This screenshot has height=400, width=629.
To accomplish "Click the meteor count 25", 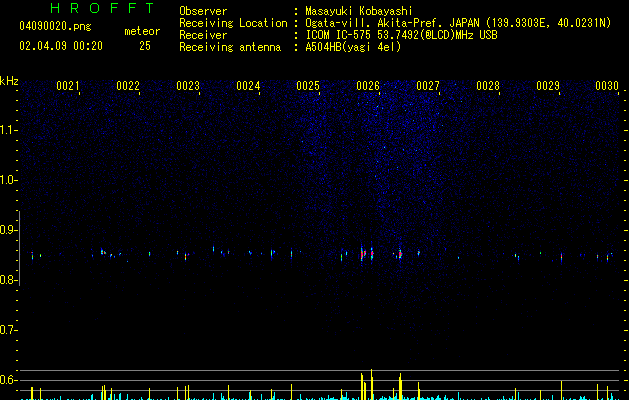I will tap(145, 46).
